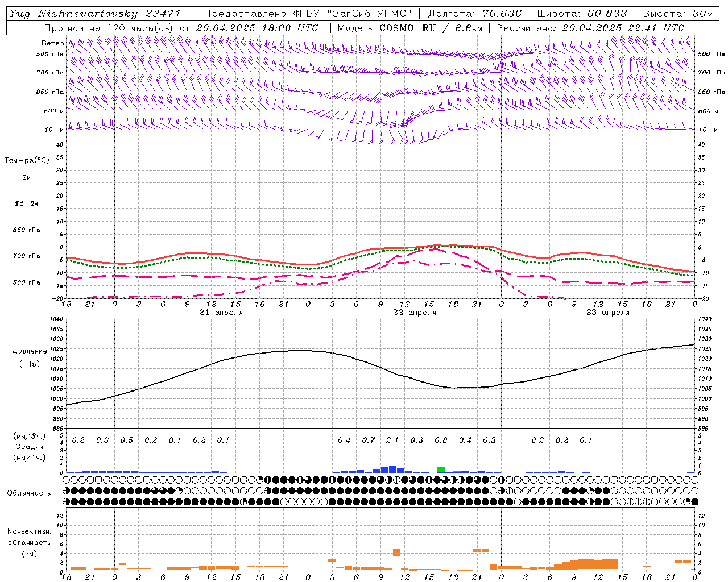Click the Td 2м dew point legend entry
The height and width of the screenshot is (582, 728).
26,205
